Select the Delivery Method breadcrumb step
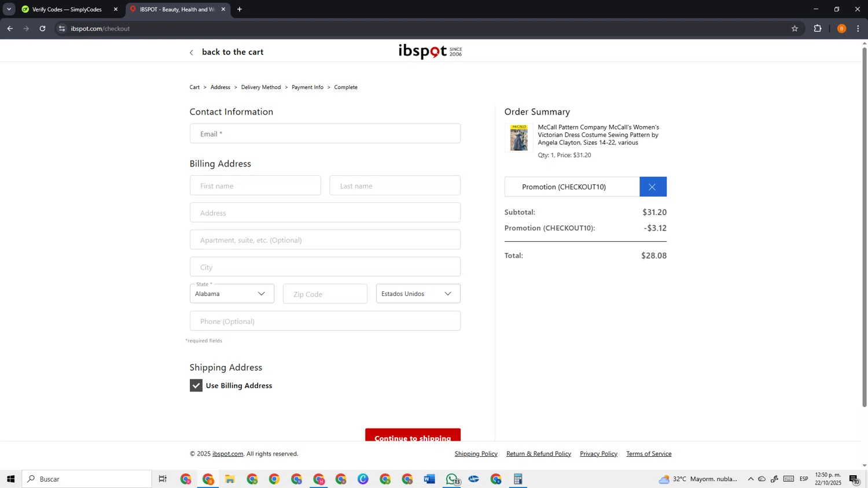 (261, 87)
